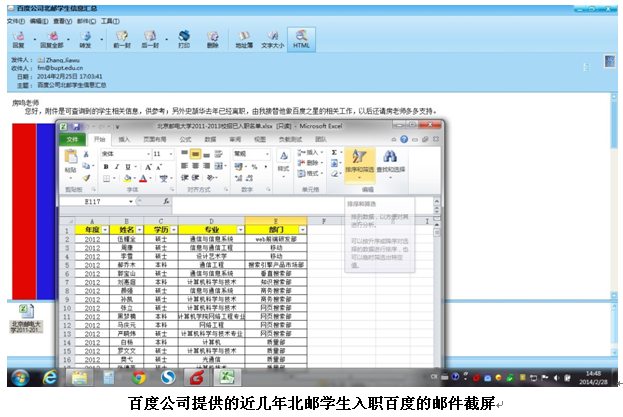The height and width of the screenshot is (417, 623).
Task: Click the 格式 cells button in ribbon
Action: coord(310,174)
